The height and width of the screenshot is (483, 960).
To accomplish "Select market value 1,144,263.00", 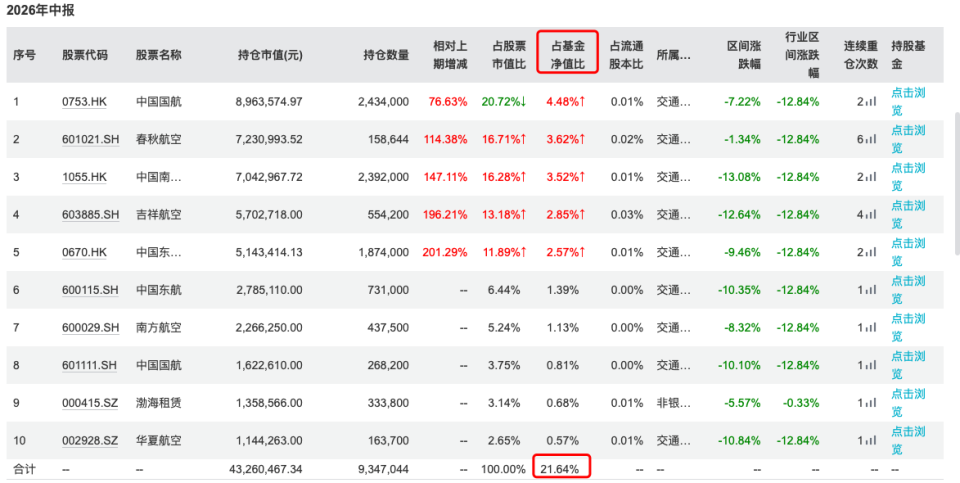I will 269,441.
